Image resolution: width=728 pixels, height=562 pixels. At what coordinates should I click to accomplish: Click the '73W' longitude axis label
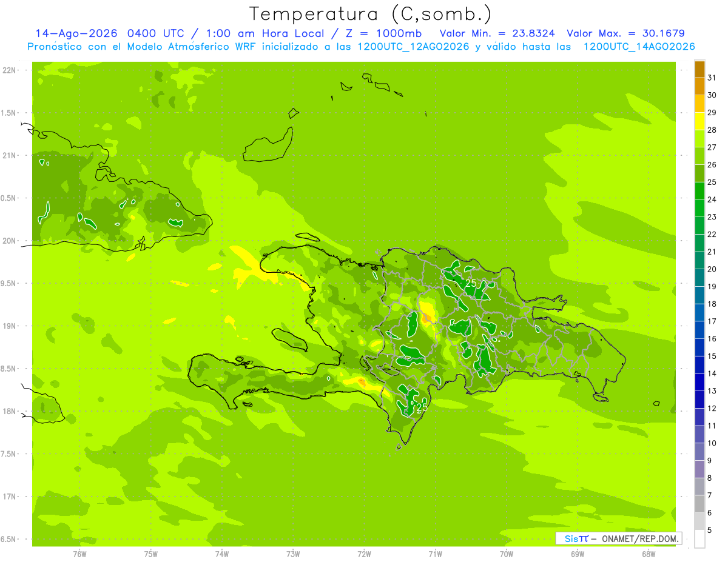click(x=293, y=554)
